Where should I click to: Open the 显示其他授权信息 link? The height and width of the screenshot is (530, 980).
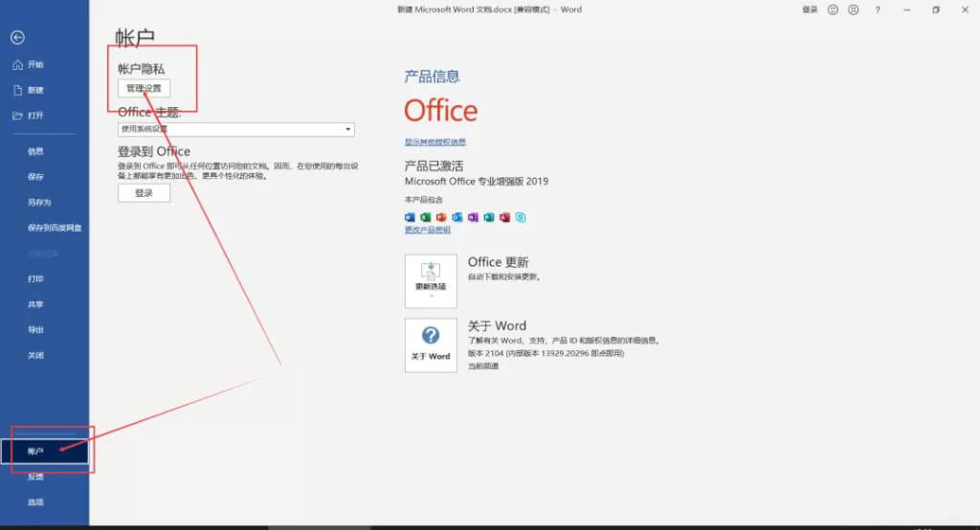[435, 142]
